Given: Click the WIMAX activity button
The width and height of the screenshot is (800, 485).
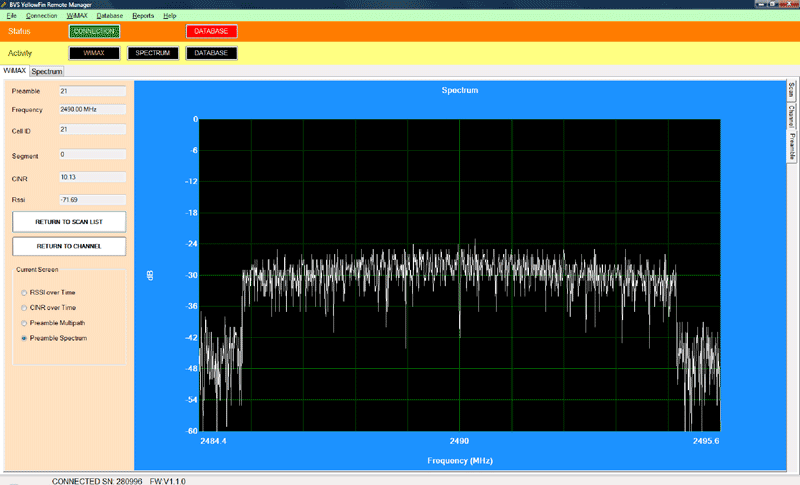Looking at the screenshot, I should pos(94,53).
